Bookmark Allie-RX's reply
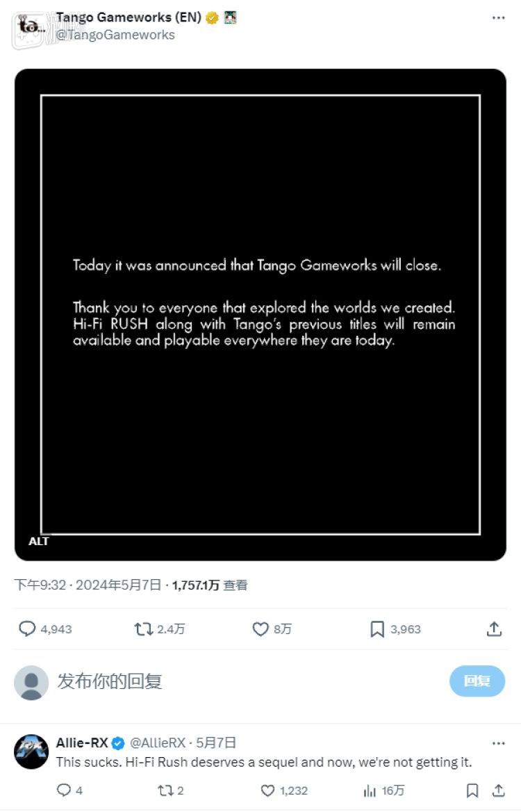 (472, 790)
